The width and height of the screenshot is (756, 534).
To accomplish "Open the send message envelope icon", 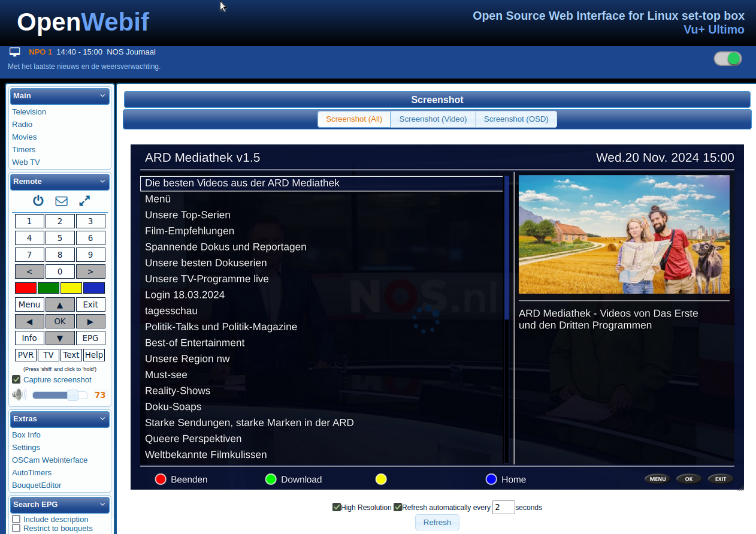I will tap(61, 201).
